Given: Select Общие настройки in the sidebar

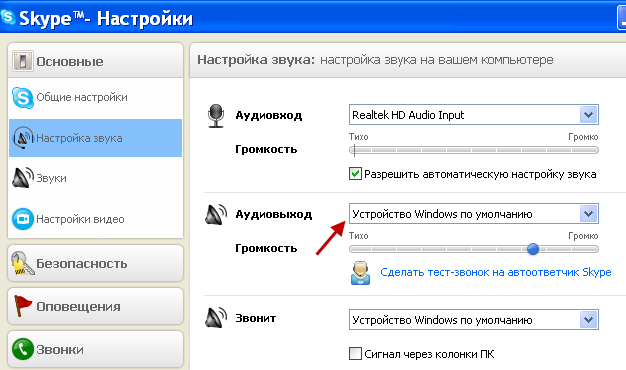Looking at the screenshot, I should click(95, 97).
